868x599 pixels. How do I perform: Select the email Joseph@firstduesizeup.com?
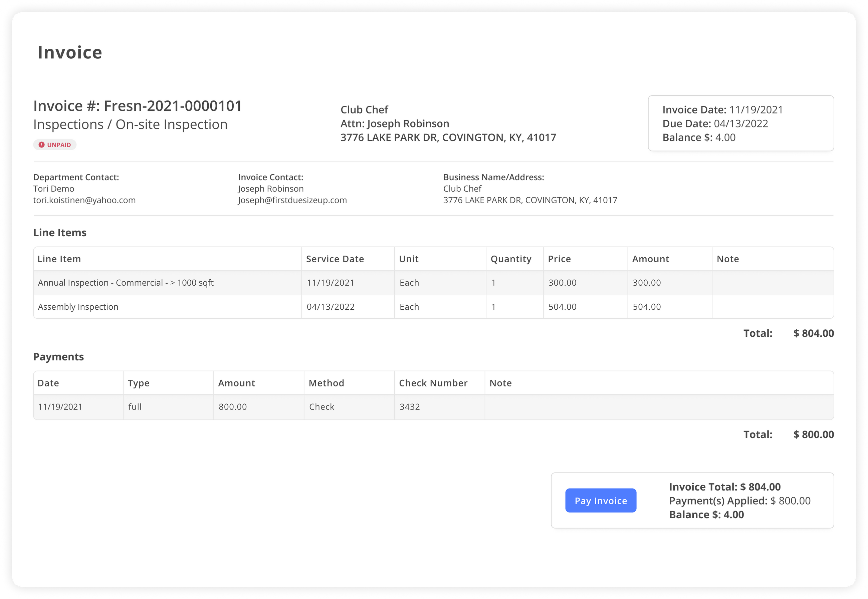click(292, 200)
